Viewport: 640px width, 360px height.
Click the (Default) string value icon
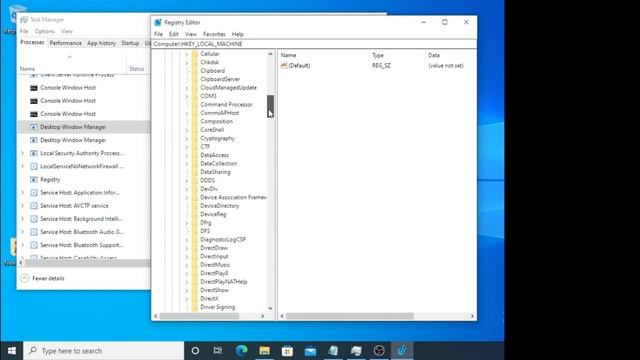[x=284, y=65]
